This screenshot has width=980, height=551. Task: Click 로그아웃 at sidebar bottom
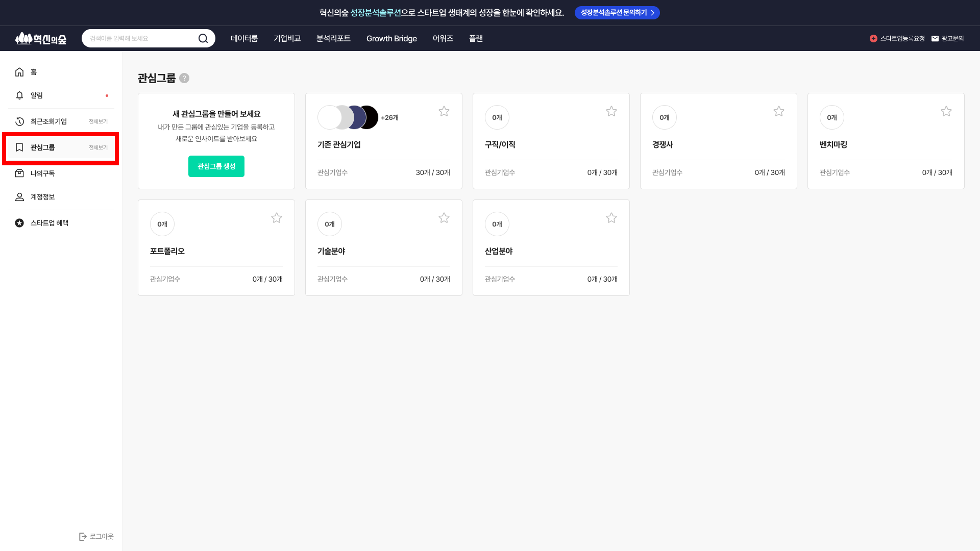[96, 536]
